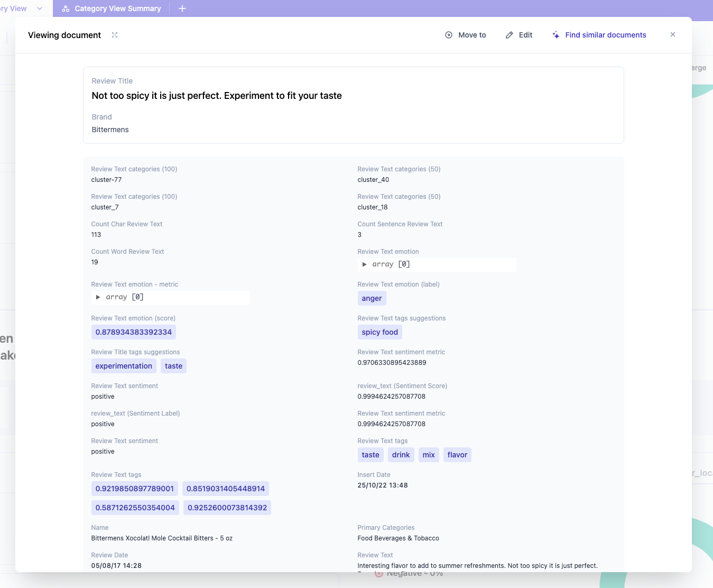Viewport: 713px width, 588px height.
Task: Click the Name value Bittermens Xocolatl Mole Cocktail Bitters
Action: click(162, 538)
